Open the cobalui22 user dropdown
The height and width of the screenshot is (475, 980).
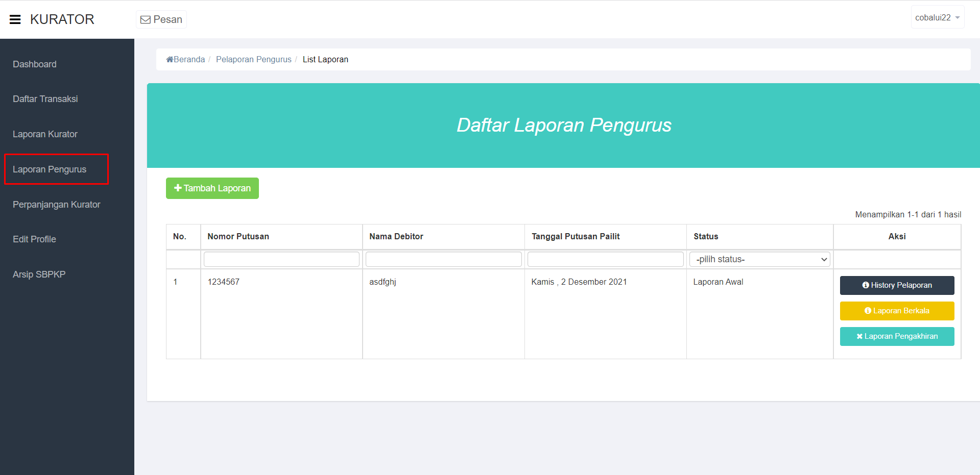click(937, 17)
